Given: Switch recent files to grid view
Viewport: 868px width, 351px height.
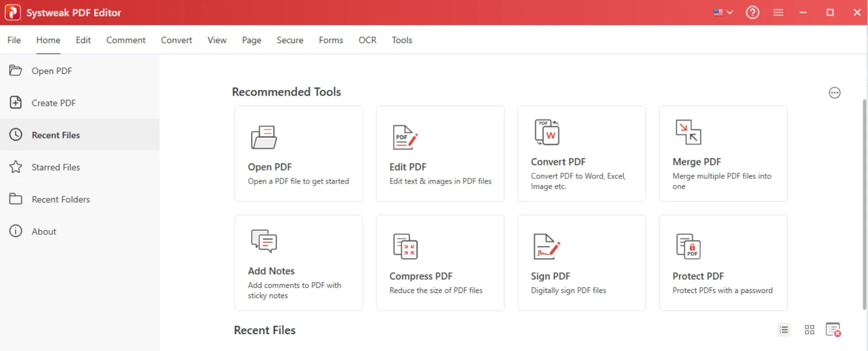Looking at the screenshot, I should [809, 329].
